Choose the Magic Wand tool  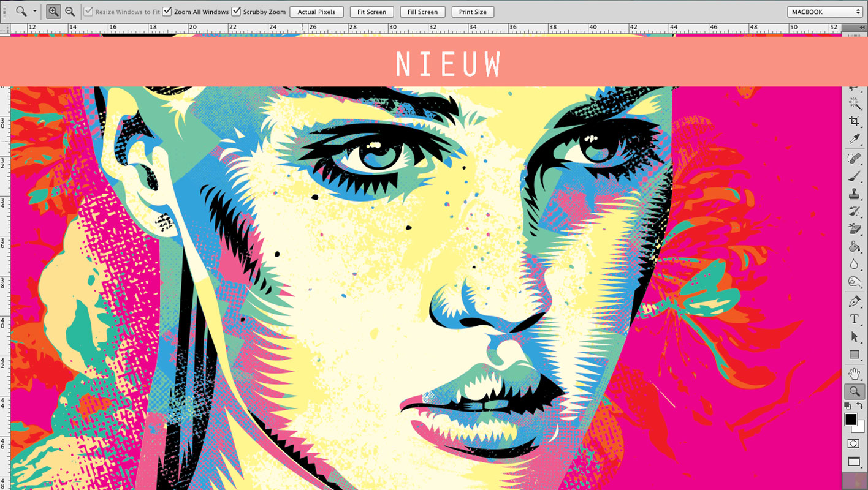pyautogui.click(x=854, y=104)
